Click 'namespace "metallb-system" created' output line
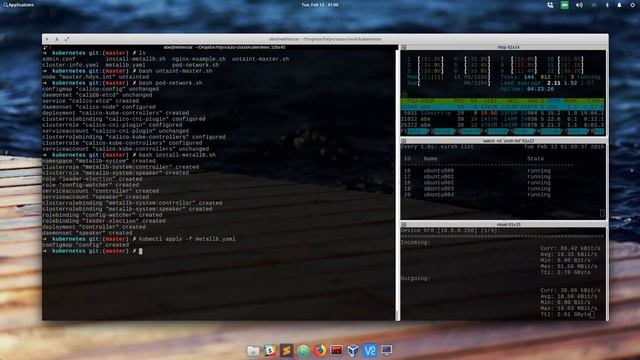This screenshot has height=360, width=640. (99, 161)
